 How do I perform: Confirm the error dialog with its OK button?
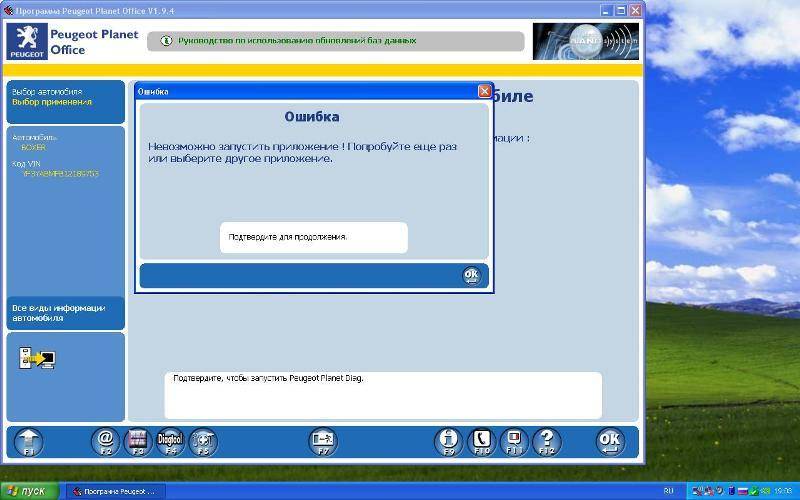pyautogui.click(x=471, y=275)
